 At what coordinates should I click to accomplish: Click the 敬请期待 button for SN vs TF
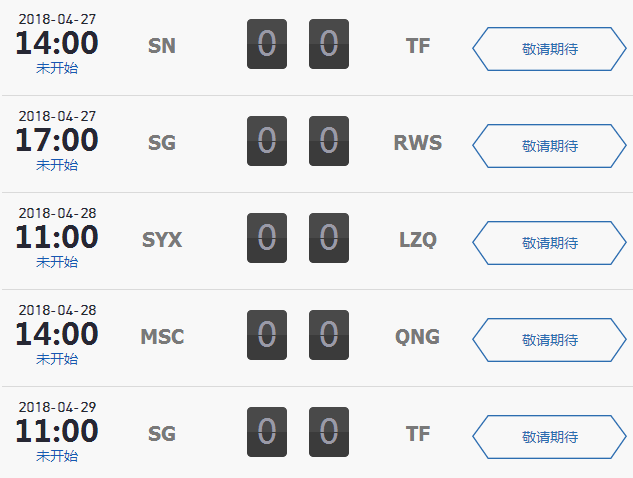click(x=549, y=48)
